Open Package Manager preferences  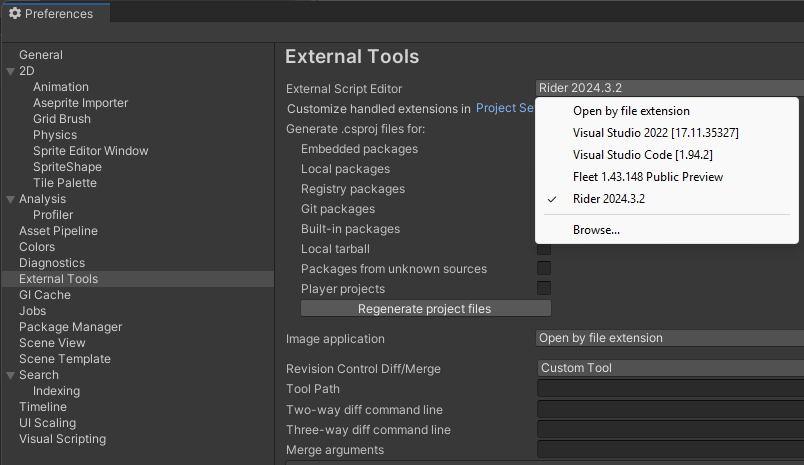(x=71, y=327)
